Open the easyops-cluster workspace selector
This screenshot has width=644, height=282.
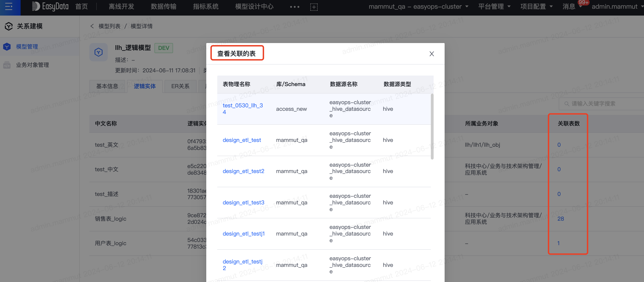tap(418, 7)
